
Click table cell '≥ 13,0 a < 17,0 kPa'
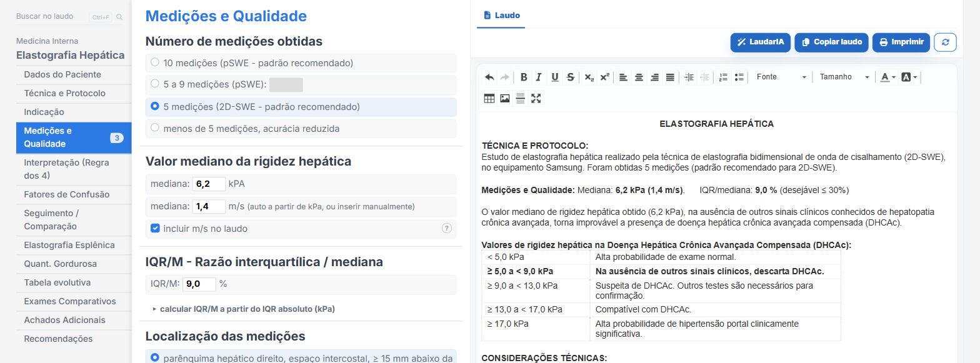point(536,309)
